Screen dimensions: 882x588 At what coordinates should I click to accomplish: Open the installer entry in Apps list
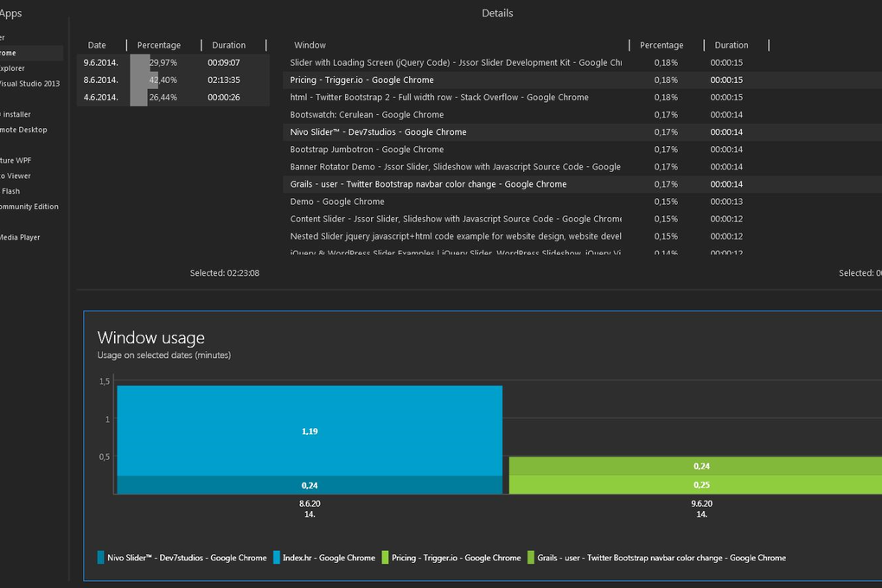(x=16, y=114)
